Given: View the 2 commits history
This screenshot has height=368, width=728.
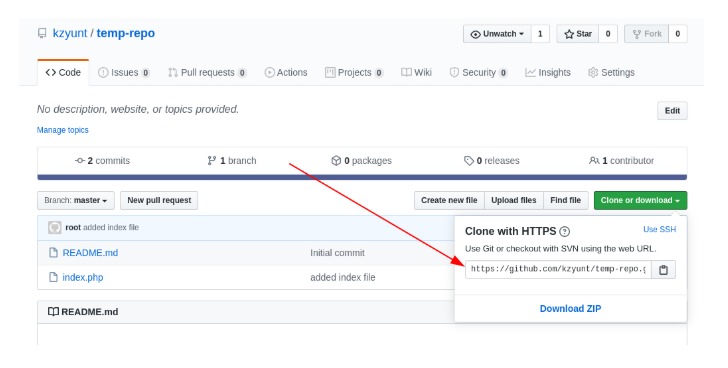Looking at the screenshot, I should tap(103, 161).
